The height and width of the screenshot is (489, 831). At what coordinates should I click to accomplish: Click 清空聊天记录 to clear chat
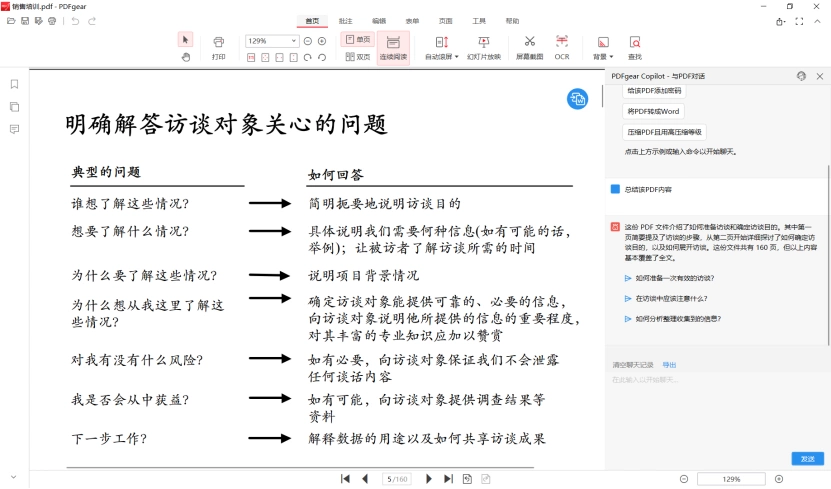click(633, 365)
